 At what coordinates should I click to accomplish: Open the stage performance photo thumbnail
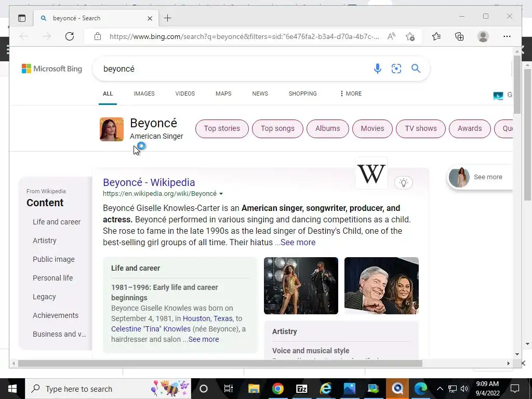point(301,286)
